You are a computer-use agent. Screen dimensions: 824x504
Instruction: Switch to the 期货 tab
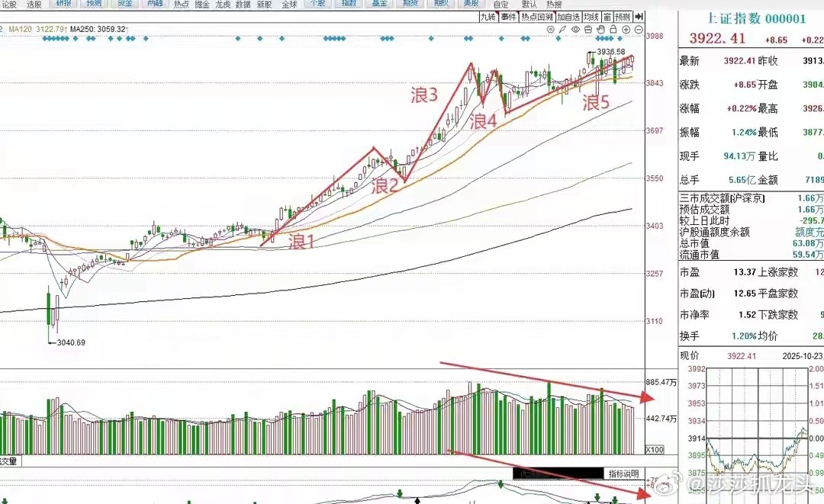(410, 3)
